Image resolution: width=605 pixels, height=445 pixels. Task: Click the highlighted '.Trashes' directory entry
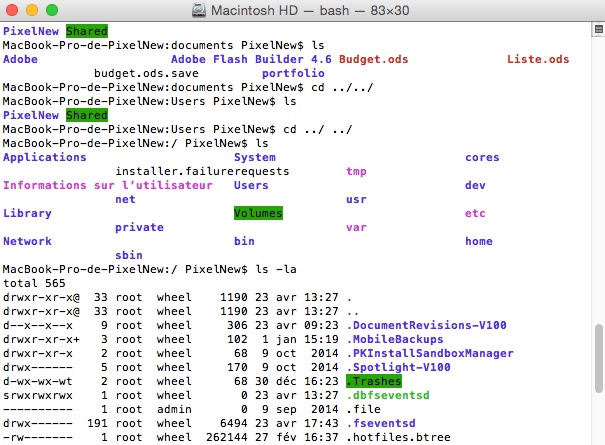click(x=374, y=381)
